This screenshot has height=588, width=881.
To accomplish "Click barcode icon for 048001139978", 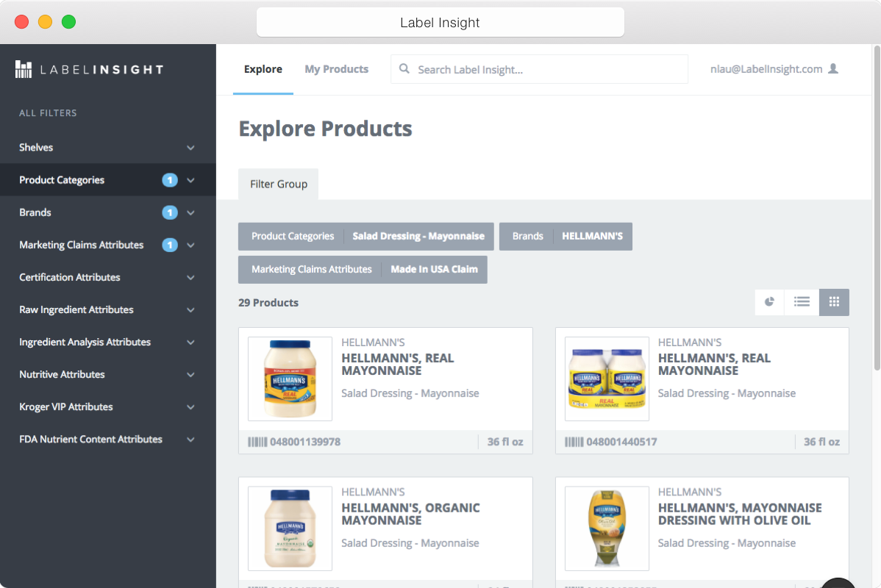I will click(257, 442).
